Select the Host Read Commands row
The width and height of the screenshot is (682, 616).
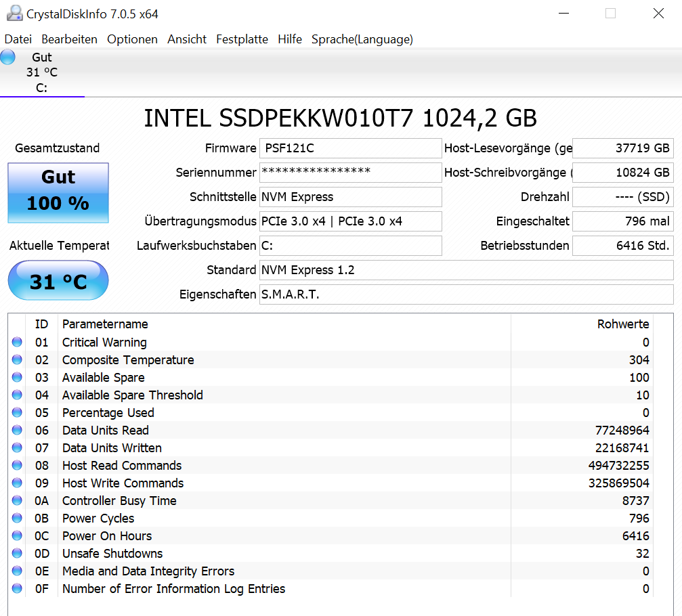coord(339,466)
